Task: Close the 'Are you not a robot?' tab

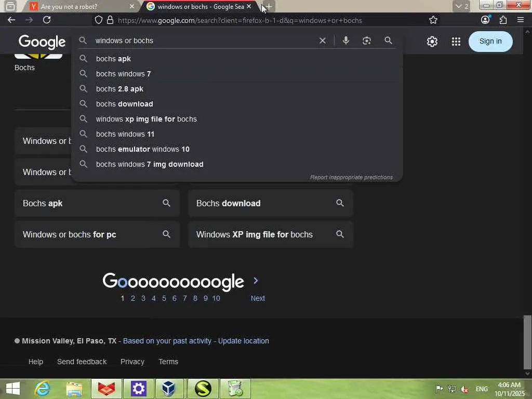Action: pos(132,6)
